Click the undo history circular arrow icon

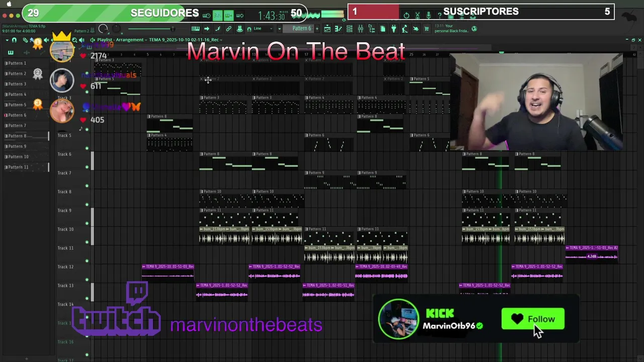(407, 16)
